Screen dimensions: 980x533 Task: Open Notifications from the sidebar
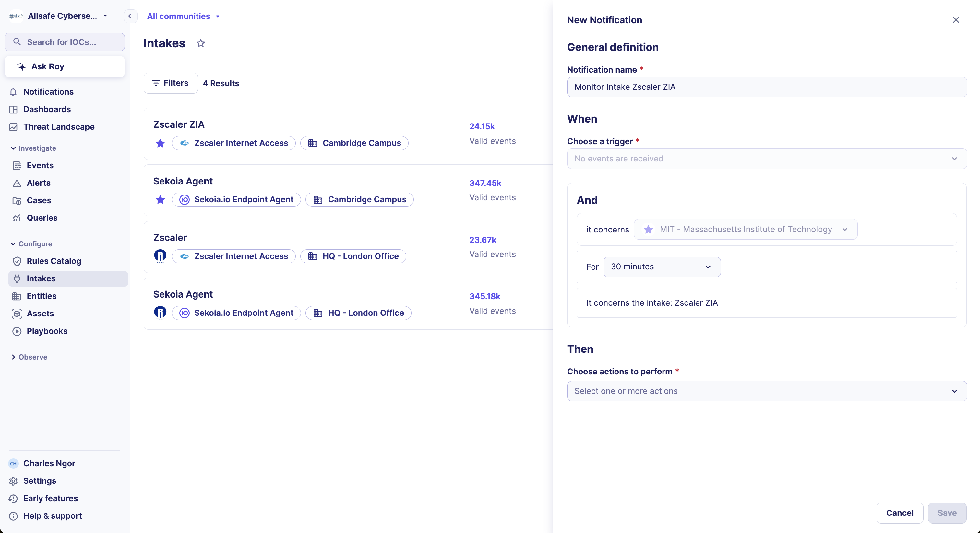[14, 92]
